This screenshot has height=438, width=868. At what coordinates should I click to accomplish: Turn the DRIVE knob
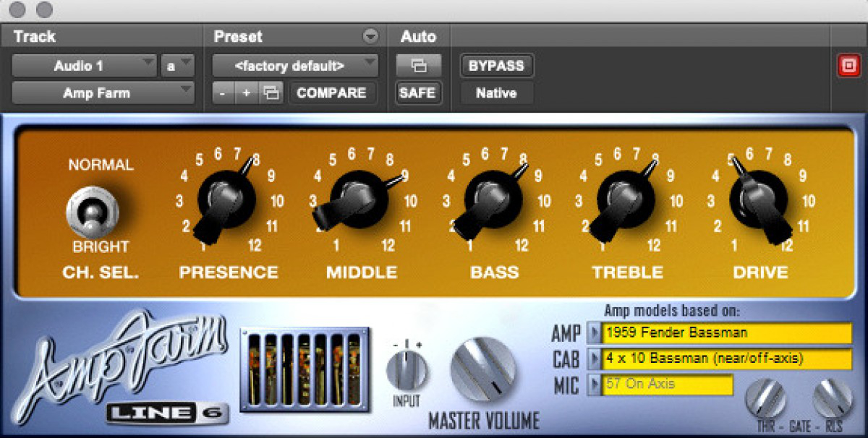point(759,199)
